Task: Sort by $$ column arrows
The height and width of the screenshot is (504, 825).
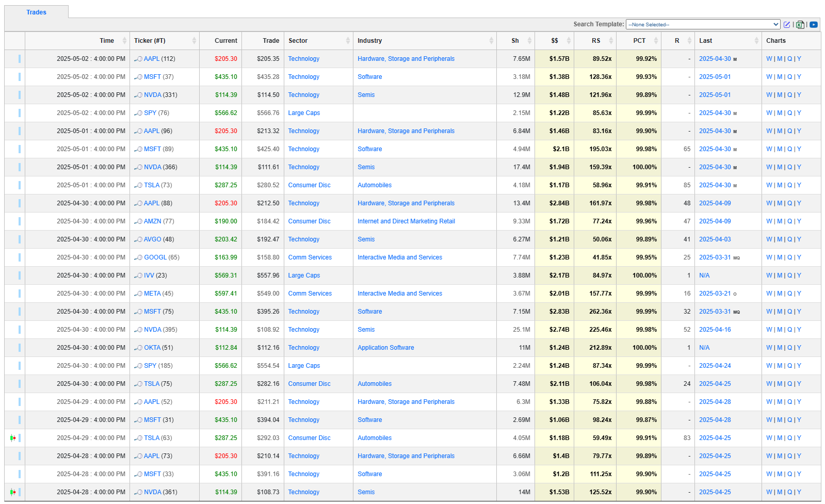Action: (569, 41)
